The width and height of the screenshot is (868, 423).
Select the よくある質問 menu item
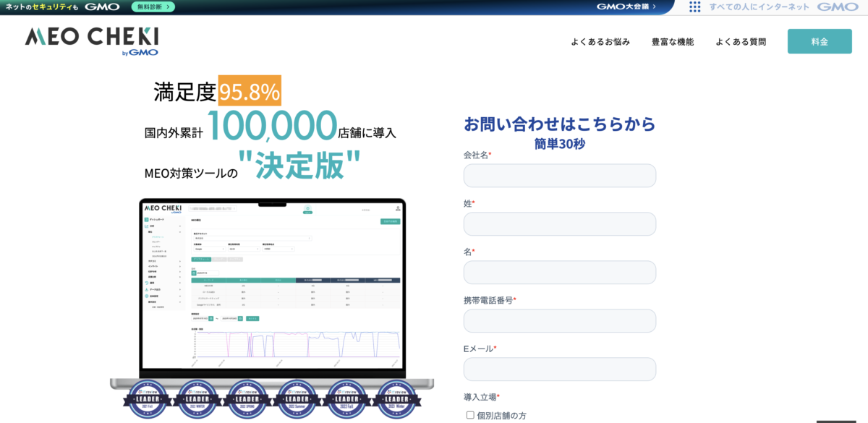click(741, 42)
